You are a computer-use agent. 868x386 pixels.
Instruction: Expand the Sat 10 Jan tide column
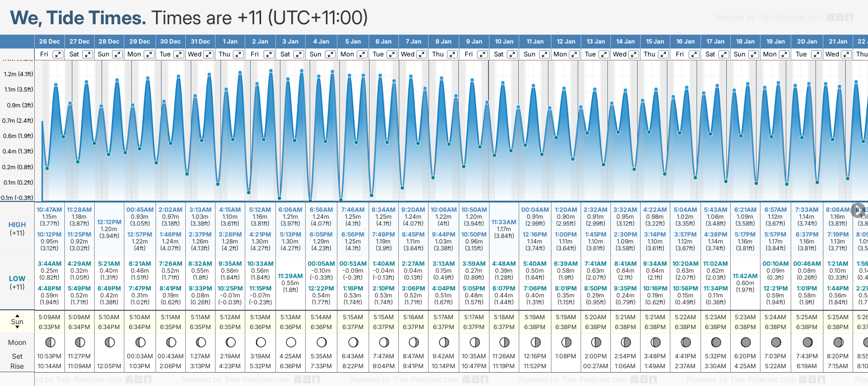point(512,54)
